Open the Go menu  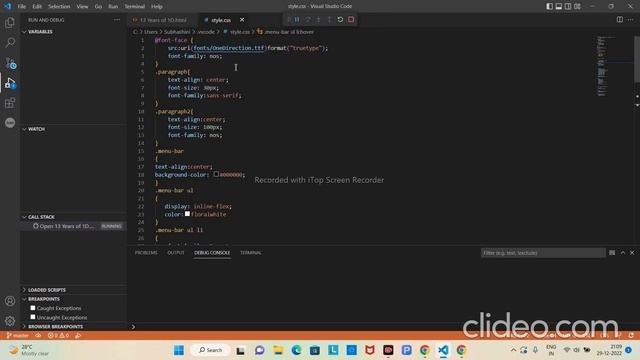98,6
